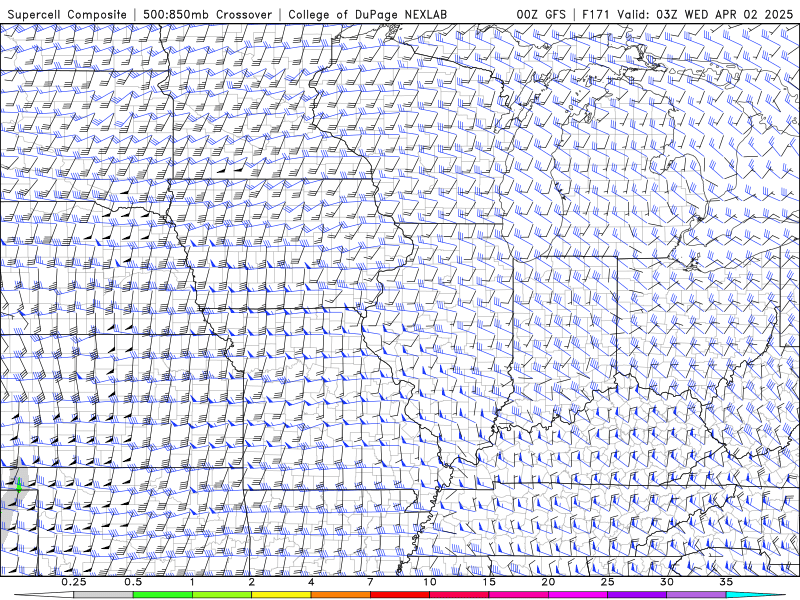This screenshot has height=600, width=800.
Task: Select the 2 color scale label
Action: click(x=252, y=582)
